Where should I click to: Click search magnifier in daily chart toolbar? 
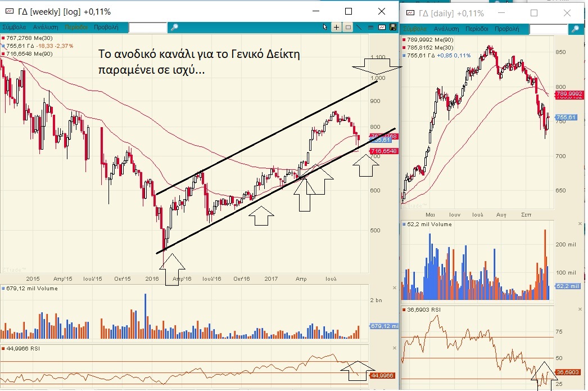[576, 29]
